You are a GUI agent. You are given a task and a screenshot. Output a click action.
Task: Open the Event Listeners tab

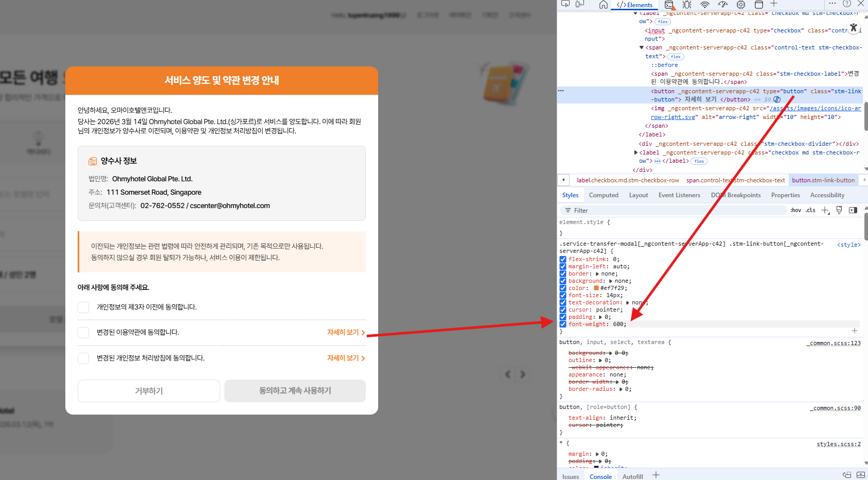[679, 195]
